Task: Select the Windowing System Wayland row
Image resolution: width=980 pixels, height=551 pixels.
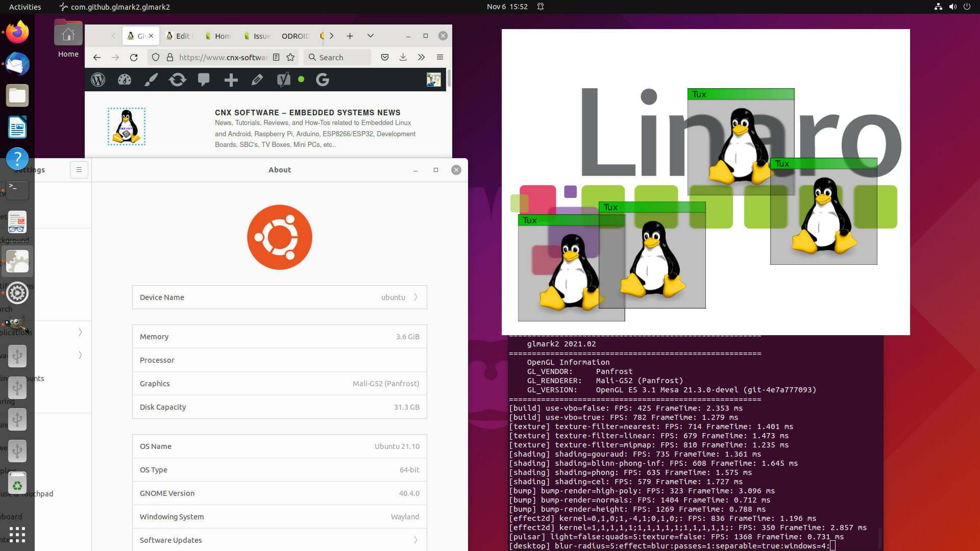Action: coord(280,517)
